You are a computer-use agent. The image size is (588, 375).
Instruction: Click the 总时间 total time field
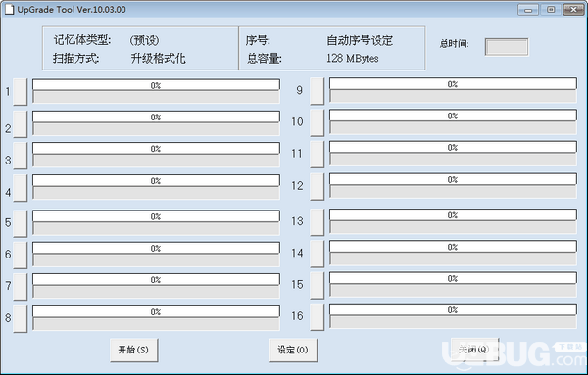[507, 47]
